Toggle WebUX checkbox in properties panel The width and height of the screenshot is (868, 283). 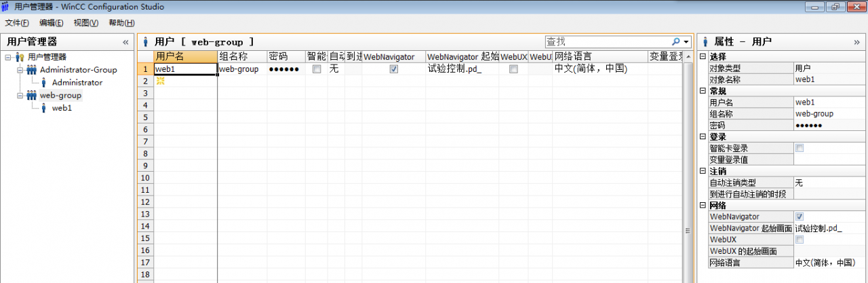[800, 240]
